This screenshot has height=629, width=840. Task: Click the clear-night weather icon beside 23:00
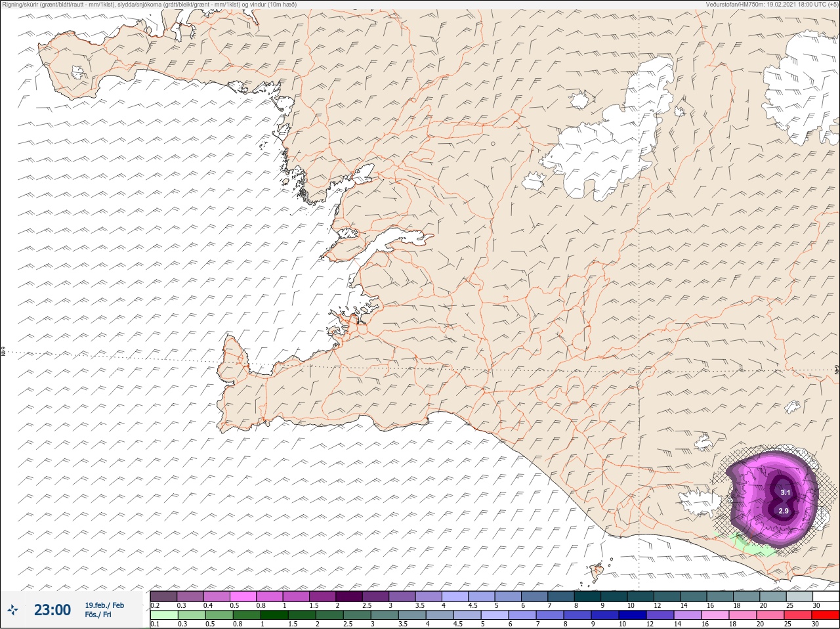13,610
